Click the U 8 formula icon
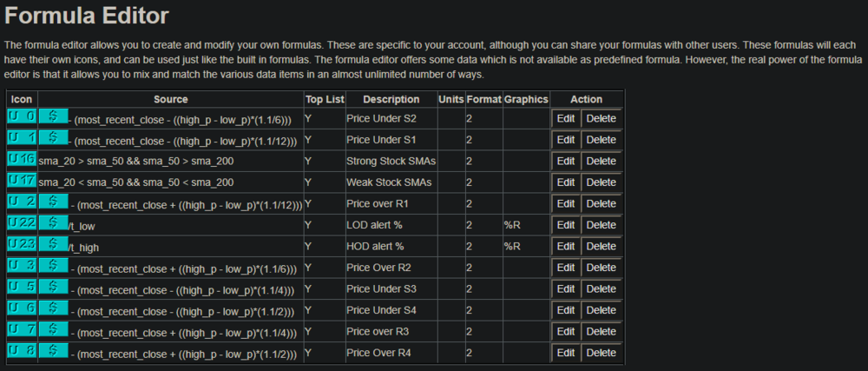Viewport: 868px width, 371px height. (x=22, y=350)
